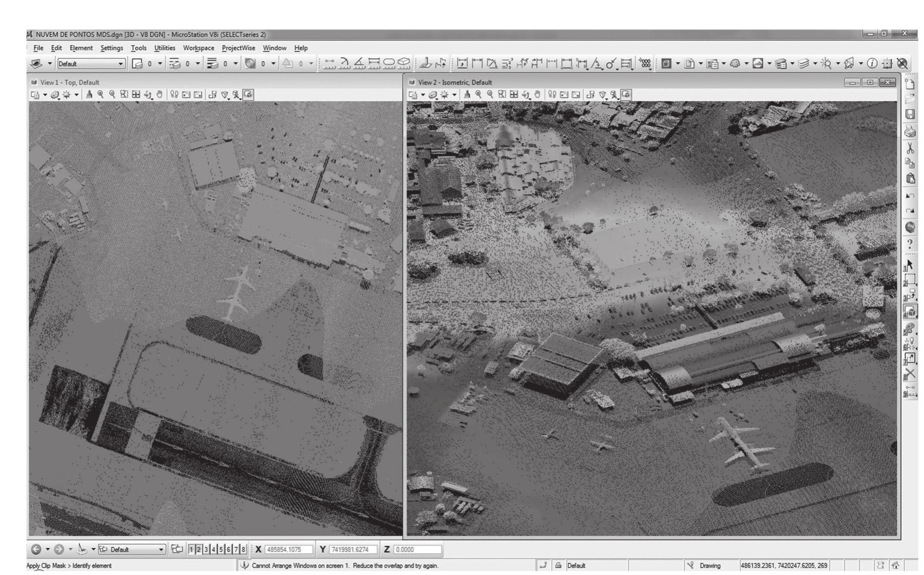Expand the View Display Mode dropdown in View 2

pyautogui.click(x=423, y=93)
